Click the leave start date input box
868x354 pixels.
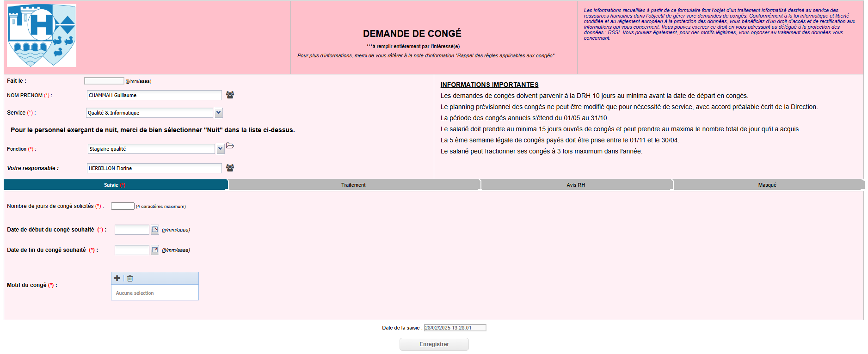coord(132,230)
